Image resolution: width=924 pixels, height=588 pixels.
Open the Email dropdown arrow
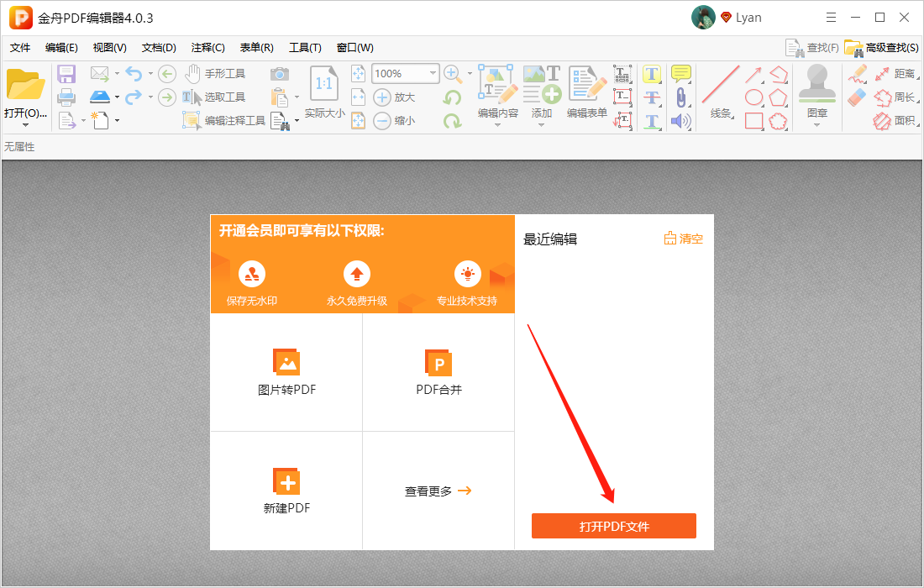[x=118, y=74]
